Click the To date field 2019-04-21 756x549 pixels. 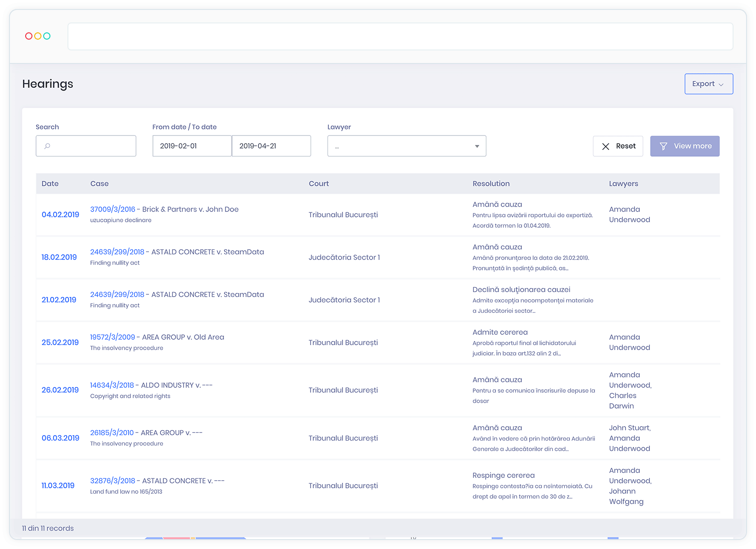(x=271, y=146)
